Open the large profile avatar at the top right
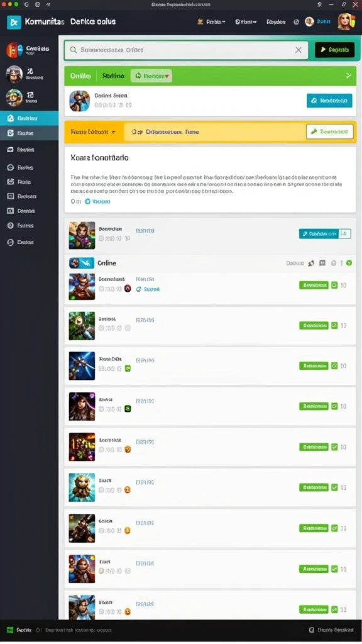362x644 pixels. 346,22
